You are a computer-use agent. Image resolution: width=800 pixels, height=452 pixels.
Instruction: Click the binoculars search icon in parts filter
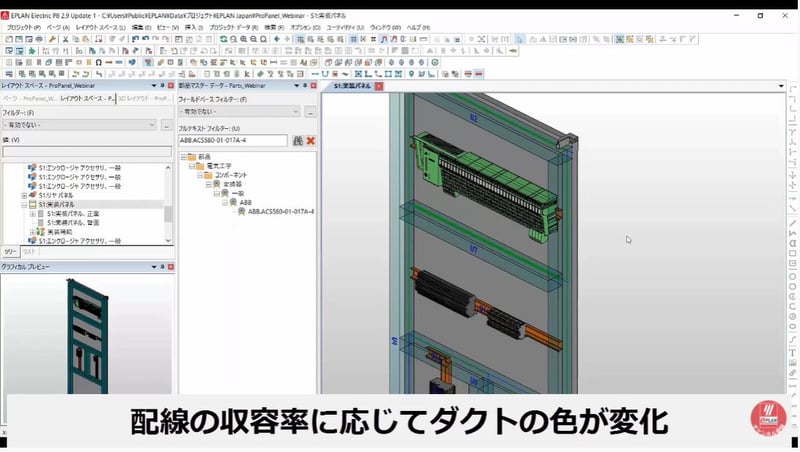pos(298,140)
